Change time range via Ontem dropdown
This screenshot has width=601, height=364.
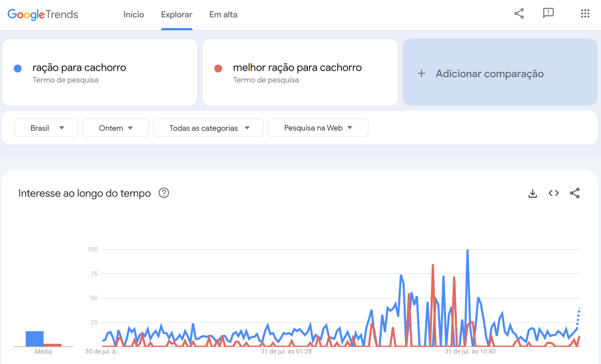click(115, 128)
